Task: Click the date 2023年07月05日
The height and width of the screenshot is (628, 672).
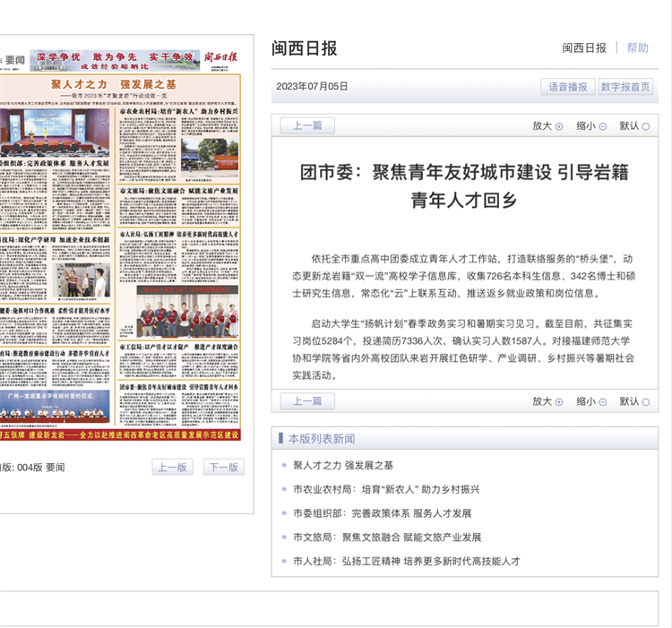Action: [312, 86]
